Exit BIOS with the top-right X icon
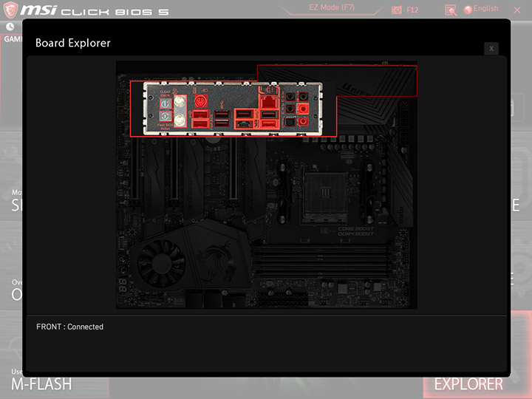 point(517,10)
